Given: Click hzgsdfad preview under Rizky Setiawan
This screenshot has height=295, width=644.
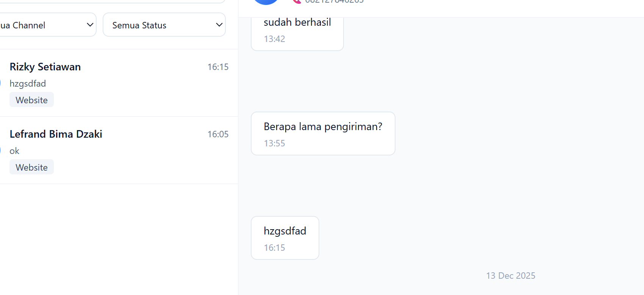Looking at the screenshot, I should coord(28,84).
